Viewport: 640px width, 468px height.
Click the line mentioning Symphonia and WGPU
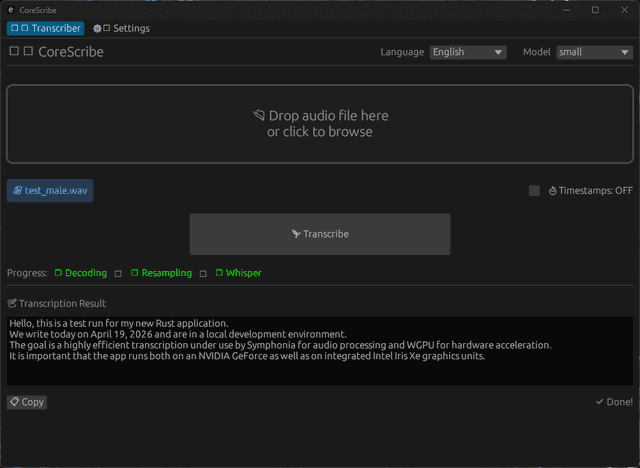click(x=280, y=345)
